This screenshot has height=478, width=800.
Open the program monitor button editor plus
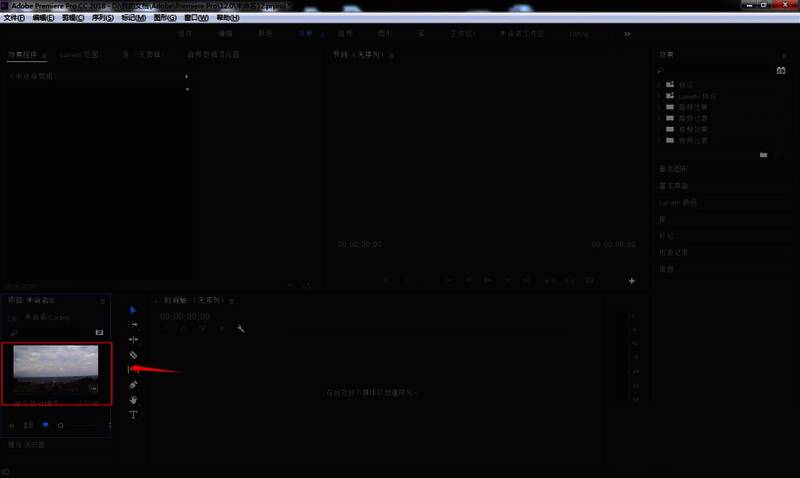tap(632, 281)
